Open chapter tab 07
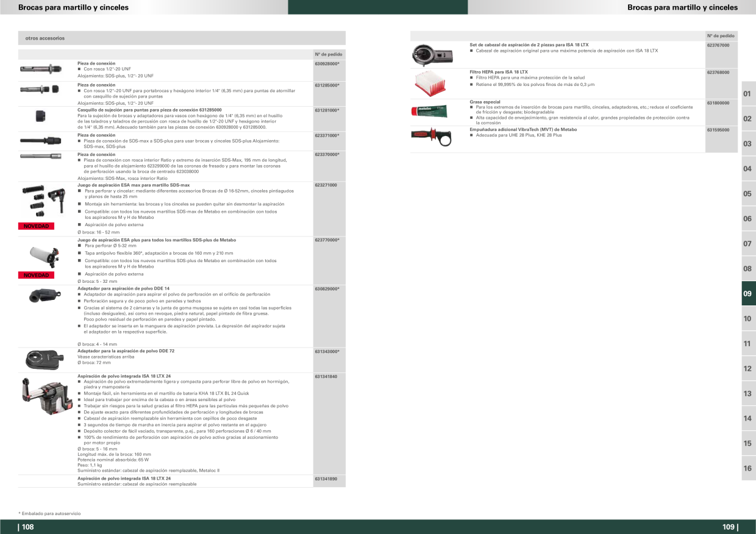The height and width of the screenshot is (534, 756). (748, 244)
